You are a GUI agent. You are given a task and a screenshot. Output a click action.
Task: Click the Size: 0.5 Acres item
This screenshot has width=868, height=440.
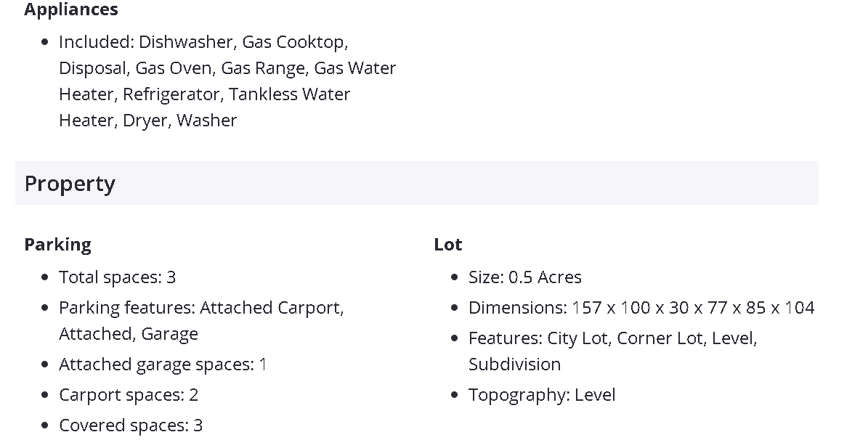click(524, 277)
